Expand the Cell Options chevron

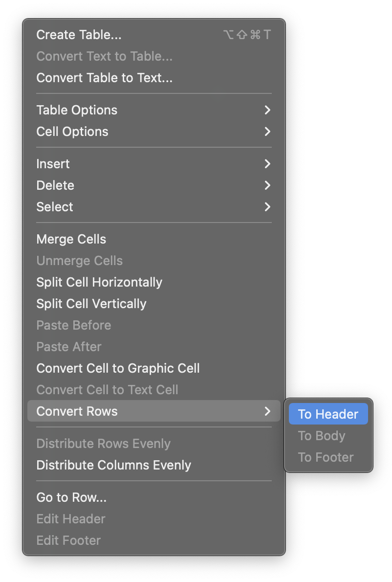coord(267,132)
